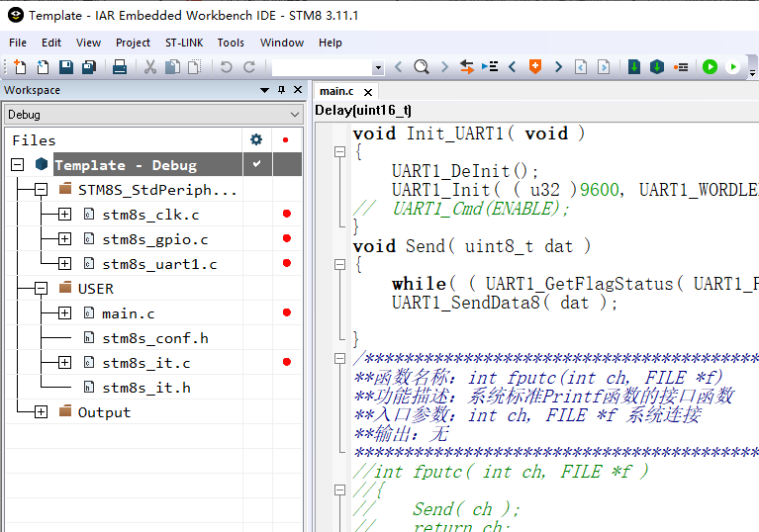Click the Open file toolbar icon

44,66
